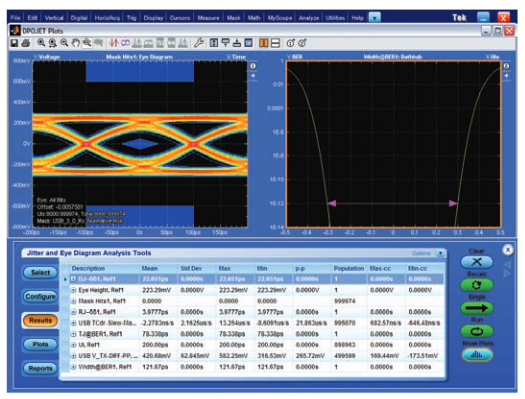Click the Clear results button
Image resolution: width=525 pixels, height=399 pixels.
[x=477, y=262]
